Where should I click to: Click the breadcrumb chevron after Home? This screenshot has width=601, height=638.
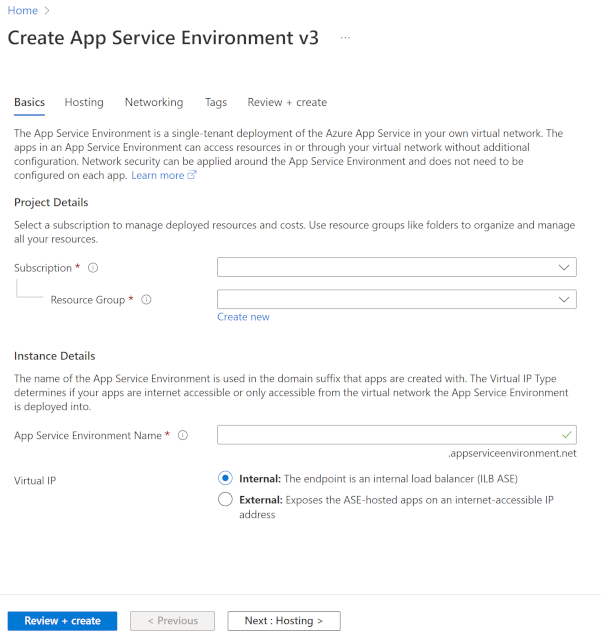[47, 11]
